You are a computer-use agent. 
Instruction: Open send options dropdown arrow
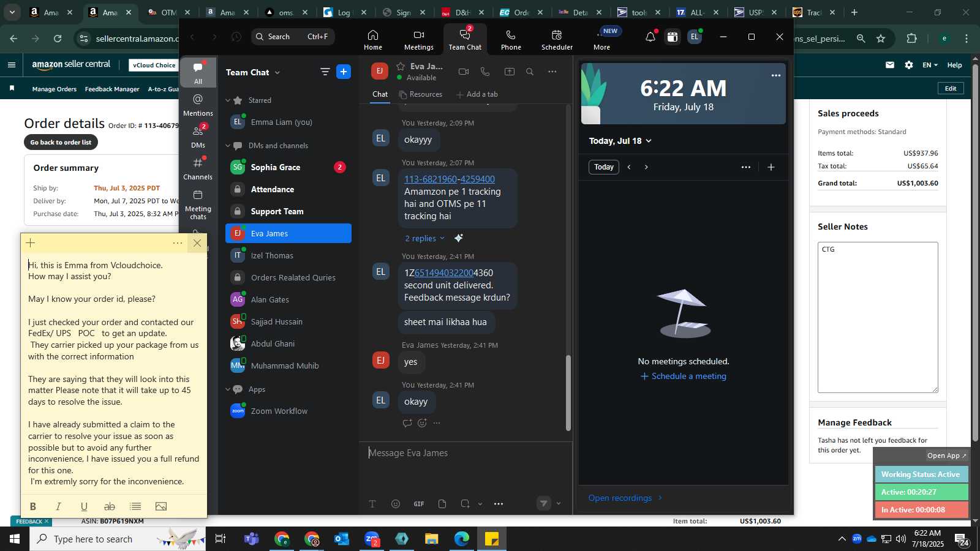558,504
